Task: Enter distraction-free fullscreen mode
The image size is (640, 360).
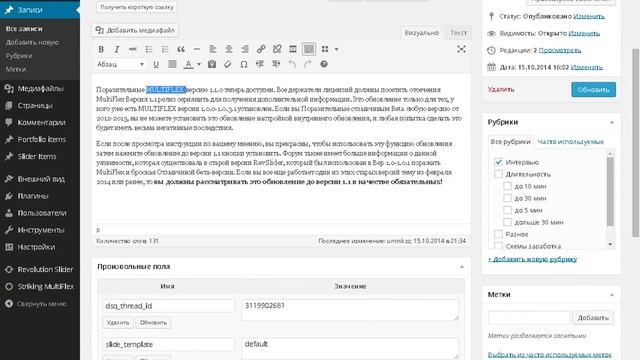Action: [461, 49]
